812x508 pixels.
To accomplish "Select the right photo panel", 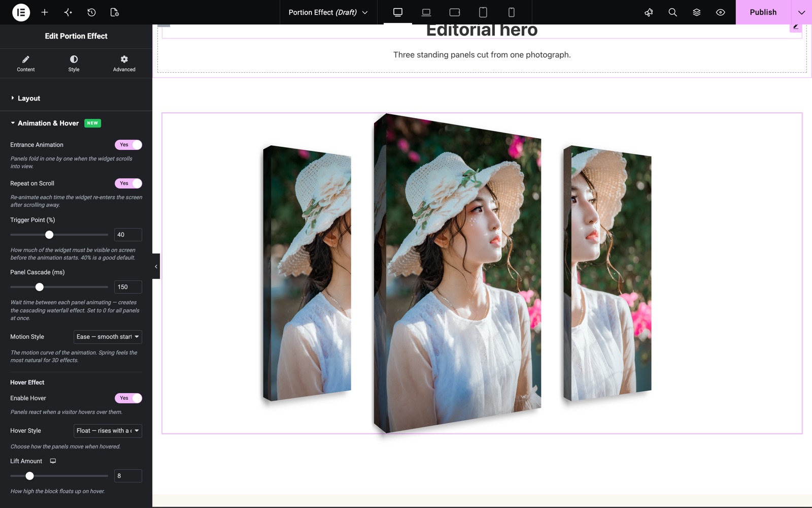I will pyautogui.click(x=607, y=273).
